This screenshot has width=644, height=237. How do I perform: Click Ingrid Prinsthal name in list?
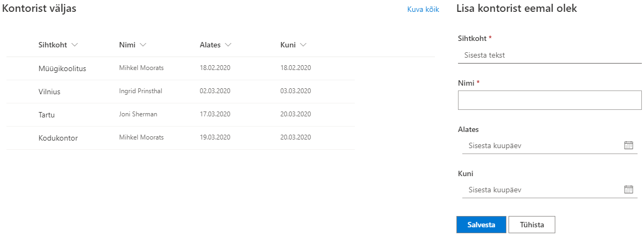coord(140,91)
